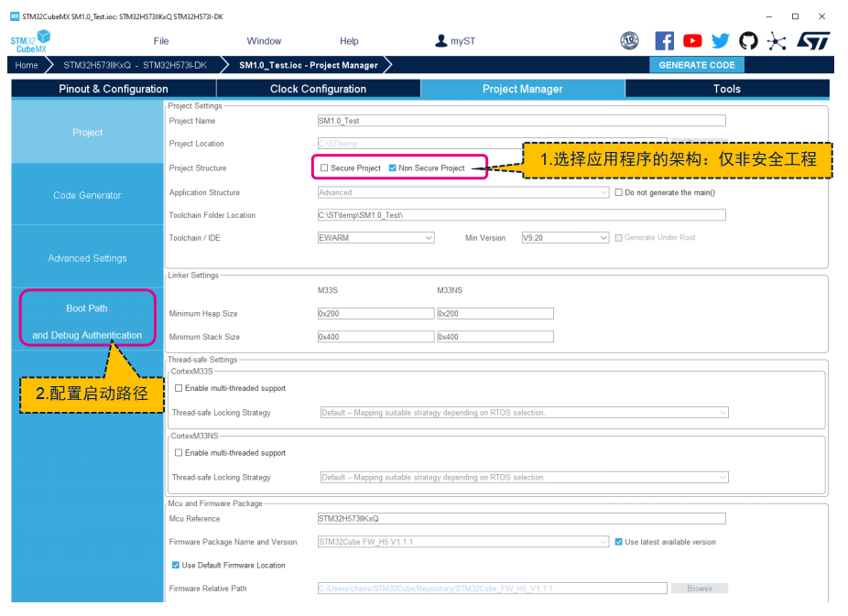Switch to Clock Configuration tab

pos(318,89)
